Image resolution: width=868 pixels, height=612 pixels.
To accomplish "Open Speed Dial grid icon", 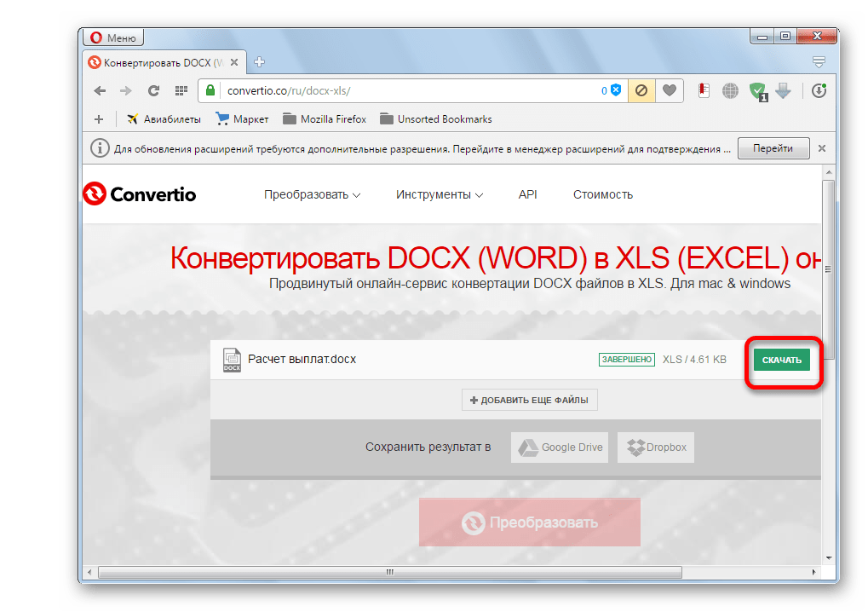I will click(x=181, y=91).
